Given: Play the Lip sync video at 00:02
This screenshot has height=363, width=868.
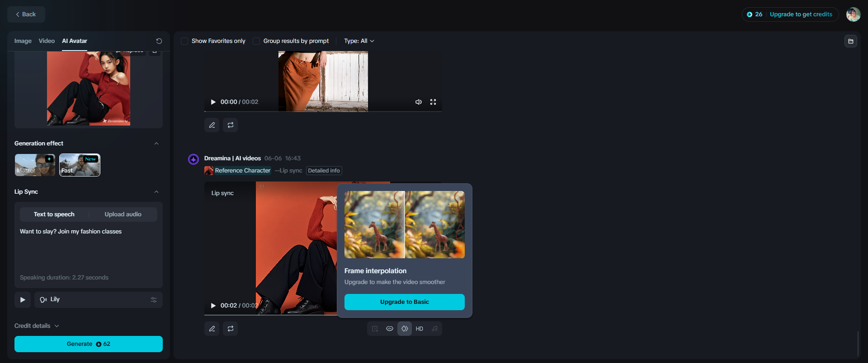Looking at the screenshot, I should [213, 306].
